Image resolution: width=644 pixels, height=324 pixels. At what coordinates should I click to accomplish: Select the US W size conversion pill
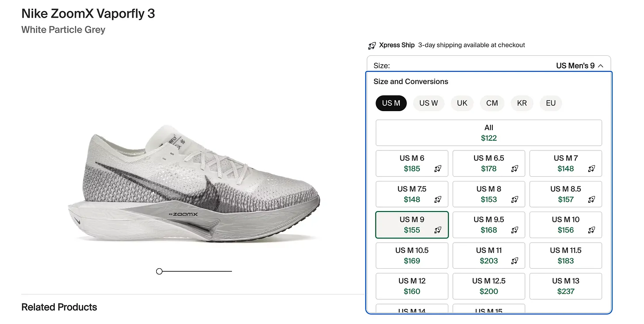[428, 103]
